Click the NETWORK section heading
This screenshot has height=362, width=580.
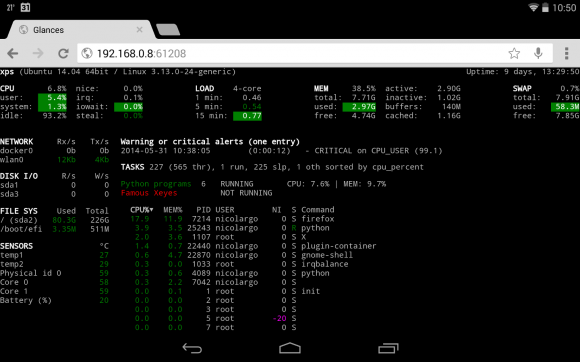(x=17, y=142)
